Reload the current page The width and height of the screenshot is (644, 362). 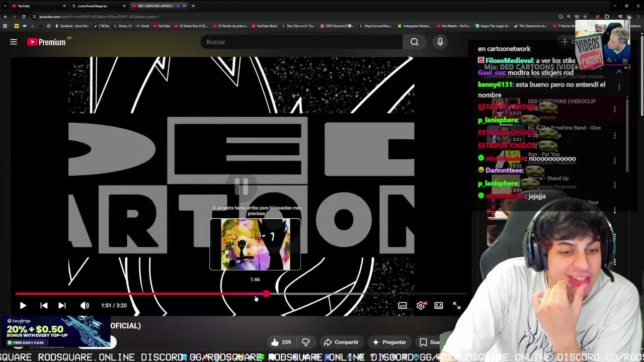coord(23,17)
